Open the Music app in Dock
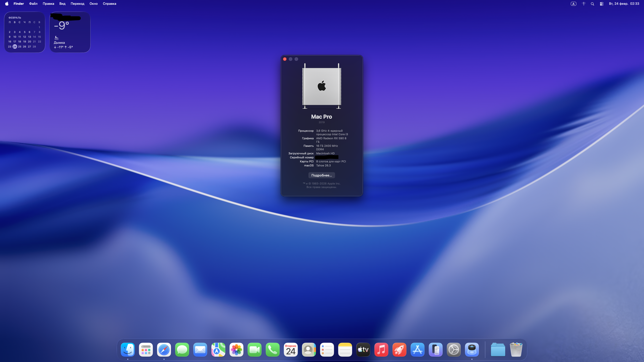 381,350
